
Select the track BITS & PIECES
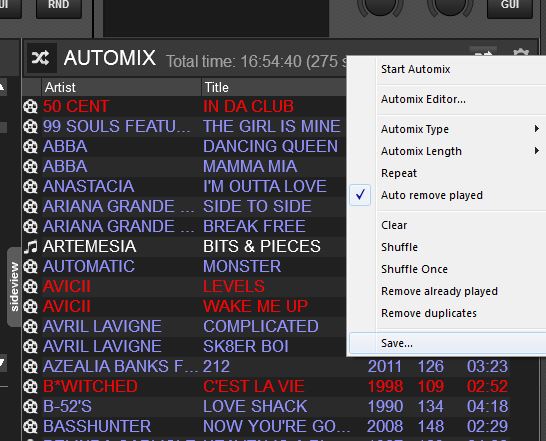point(262,246)
